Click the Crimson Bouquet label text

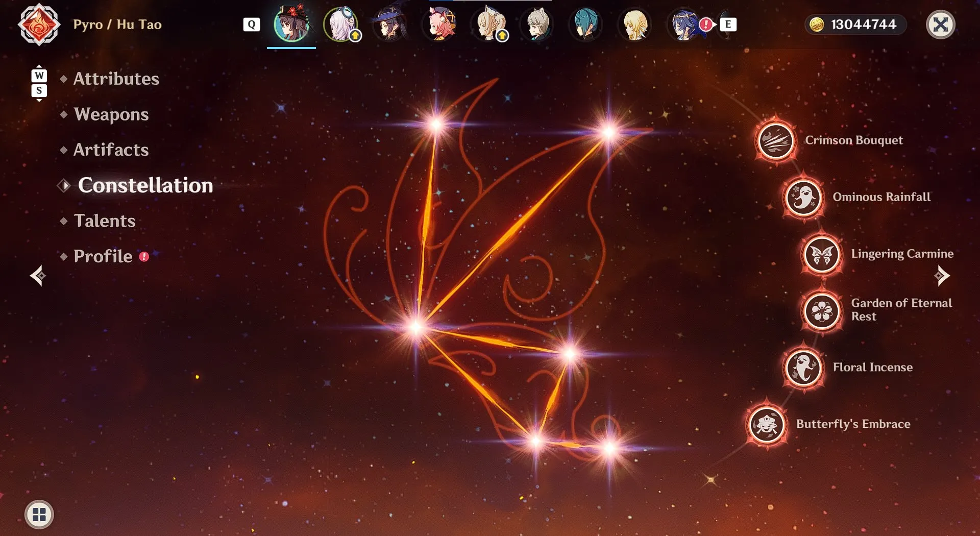854,140
